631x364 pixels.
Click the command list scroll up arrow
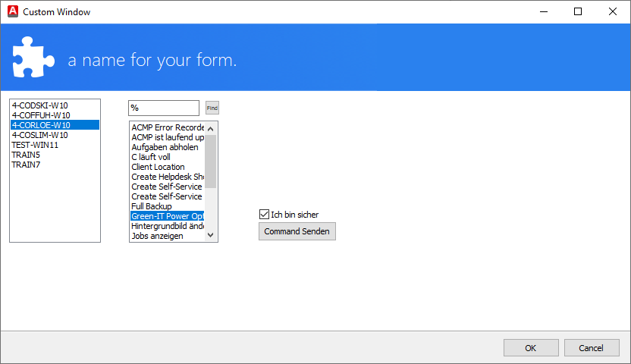click(211, 129)
